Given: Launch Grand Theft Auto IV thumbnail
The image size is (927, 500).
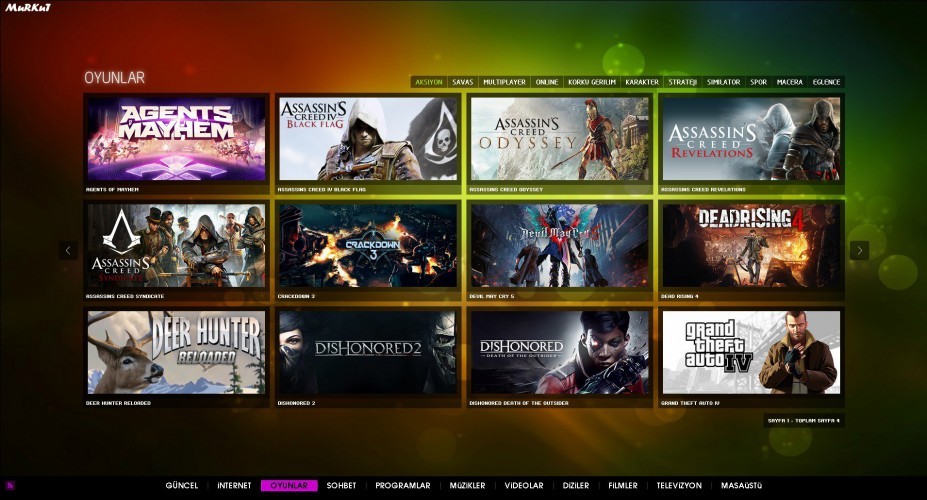Looking at the screenshot, I should click(x=751, y=352).
